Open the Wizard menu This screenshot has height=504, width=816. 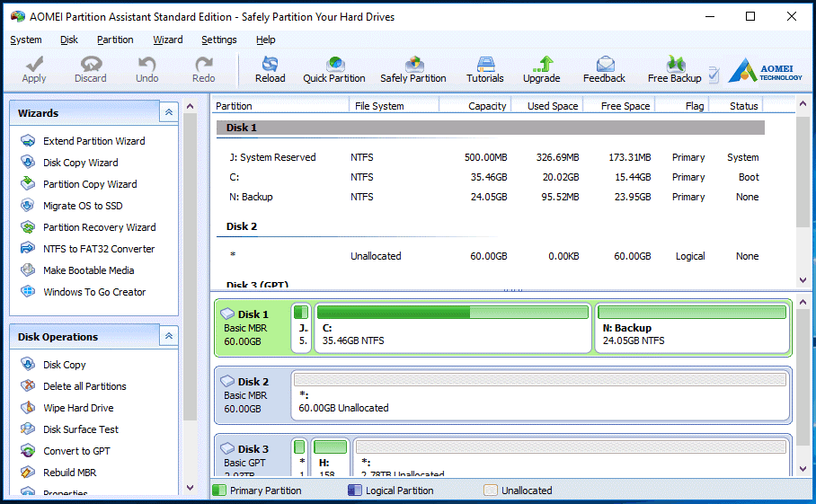pos(167,40)
